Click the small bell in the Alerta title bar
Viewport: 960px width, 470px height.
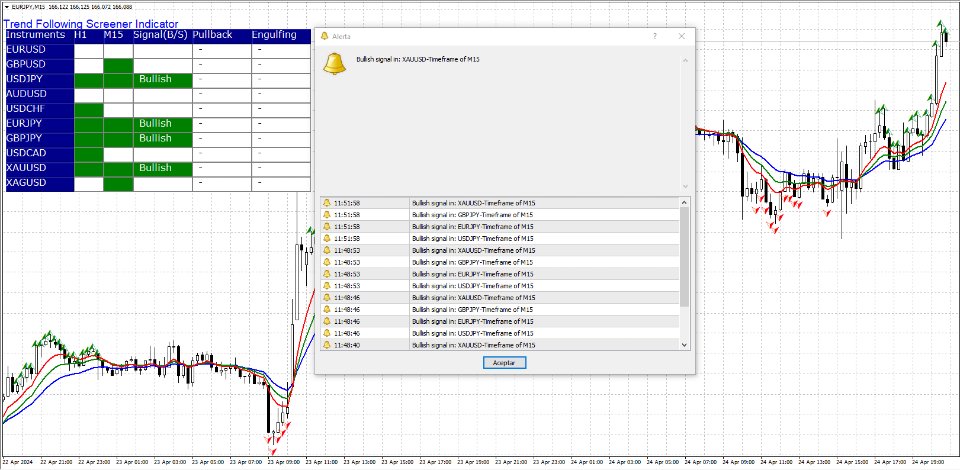coord(324,36)
